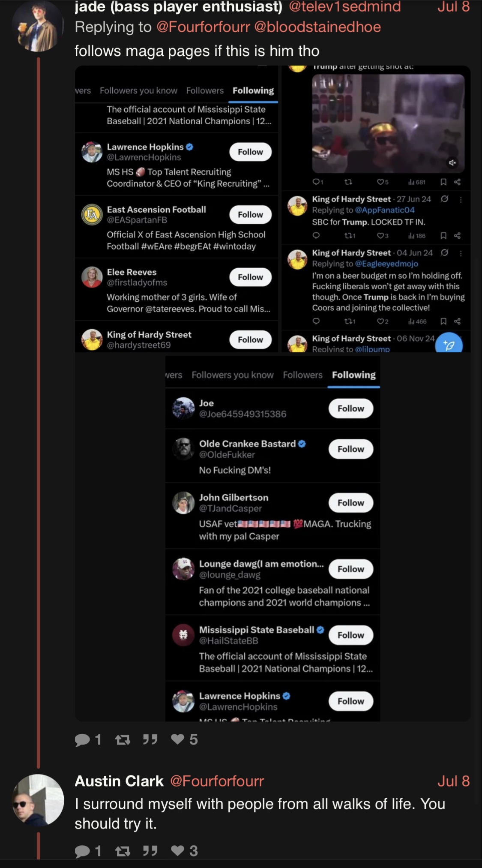Follow the King of Hardy Street account
Image resolution: width=482 pixels, height=868 pixels.
pos(250,339)
